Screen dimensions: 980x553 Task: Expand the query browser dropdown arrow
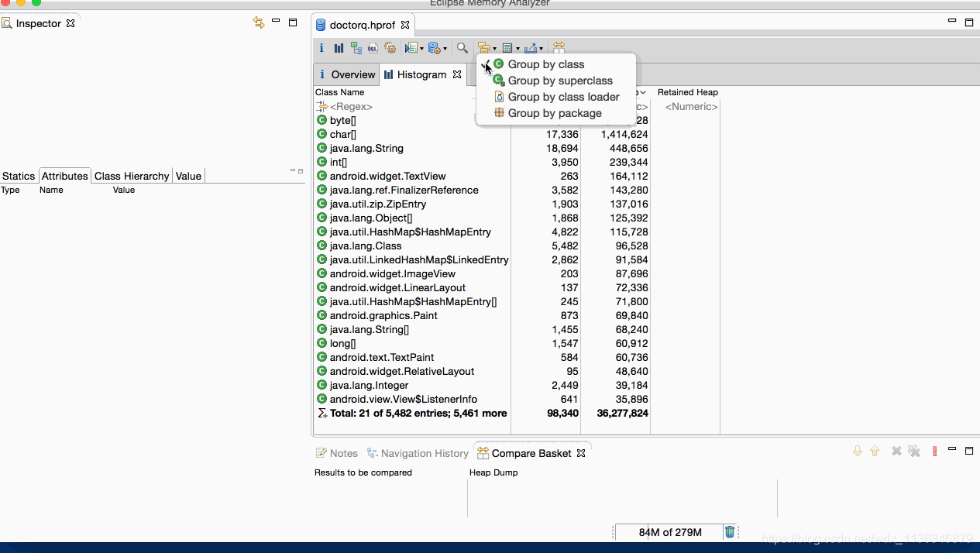[445, 49]
